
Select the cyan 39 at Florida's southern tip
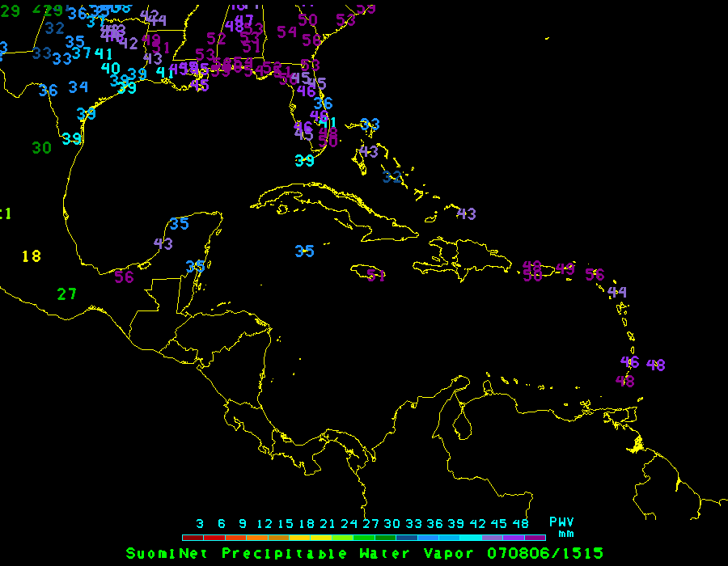point(304,160)
